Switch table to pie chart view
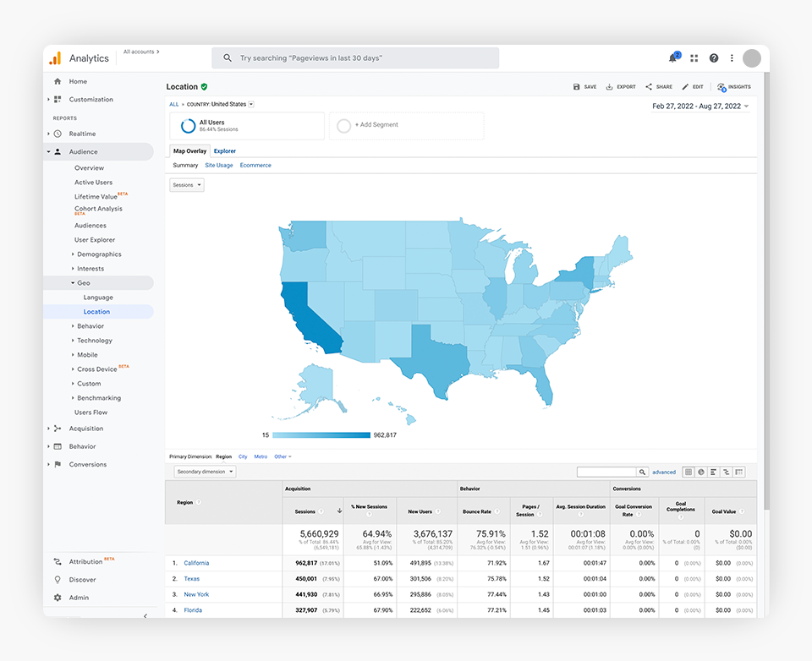812x661 pixels. (701, 472)
